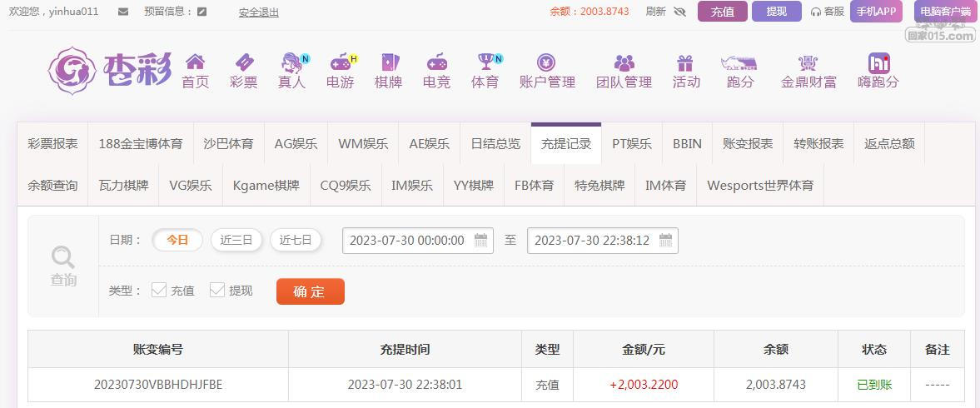Switch to Wesports世界体育 tab
980x408 pixels.
point(761,186)
